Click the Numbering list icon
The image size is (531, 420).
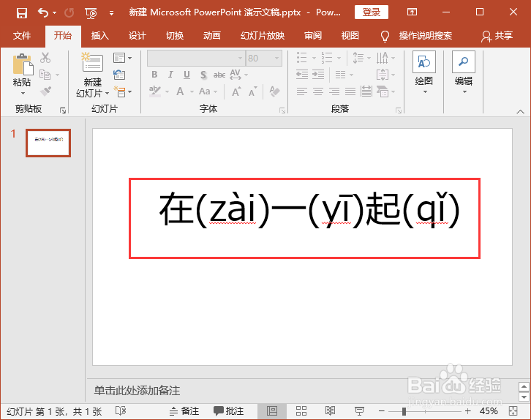click(x=326, y=58)
